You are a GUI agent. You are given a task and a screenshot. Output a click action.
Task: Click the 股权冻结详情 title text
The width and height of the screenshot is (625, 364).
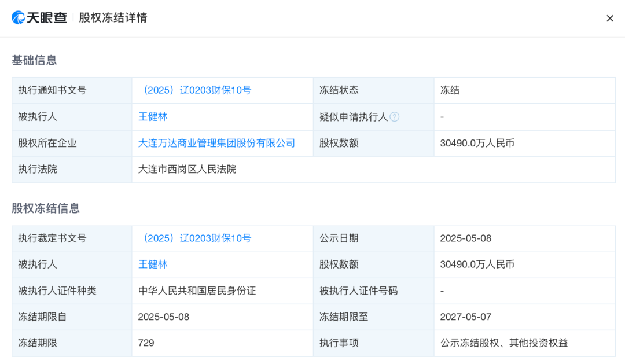point(113,18)
